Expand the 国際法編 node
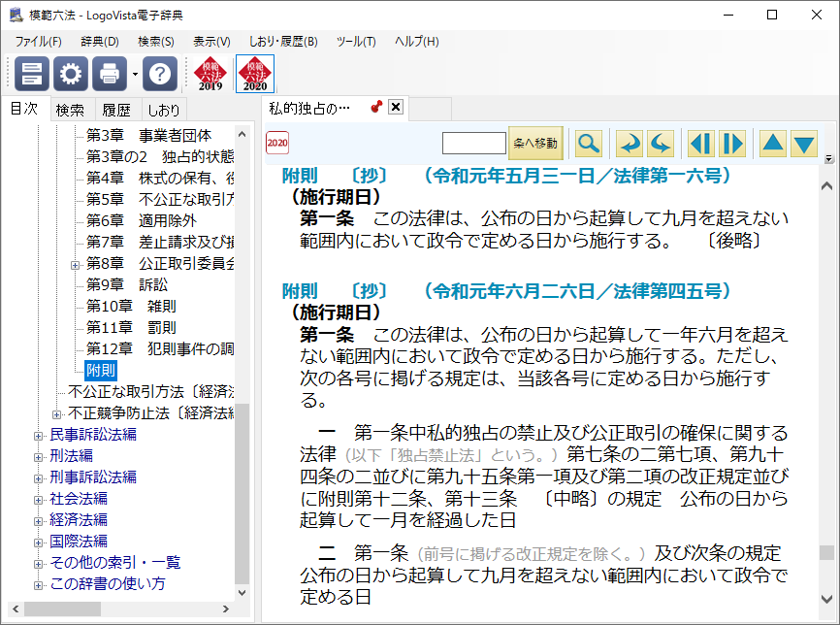Image resolution: width=840 pixels, height=625 pixels. [38, 543]
